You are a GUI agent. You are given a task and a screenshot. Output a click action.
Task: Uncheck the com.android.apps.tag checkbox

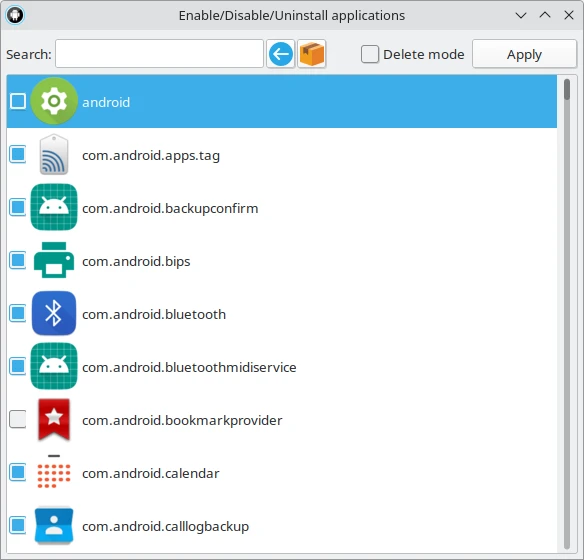pos(18,154)
